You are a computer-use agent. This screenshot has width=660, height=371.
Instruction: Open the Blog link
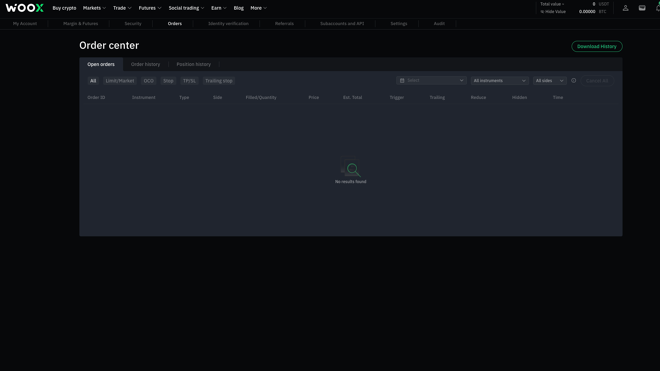239,8
